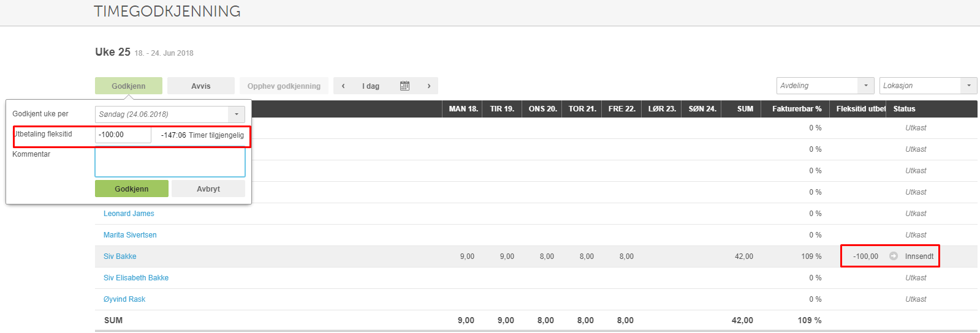Viewport: 980px width, 333px height.
Task: Click arrow icon beside Innsendt status
Action: [x=894, y=256]
